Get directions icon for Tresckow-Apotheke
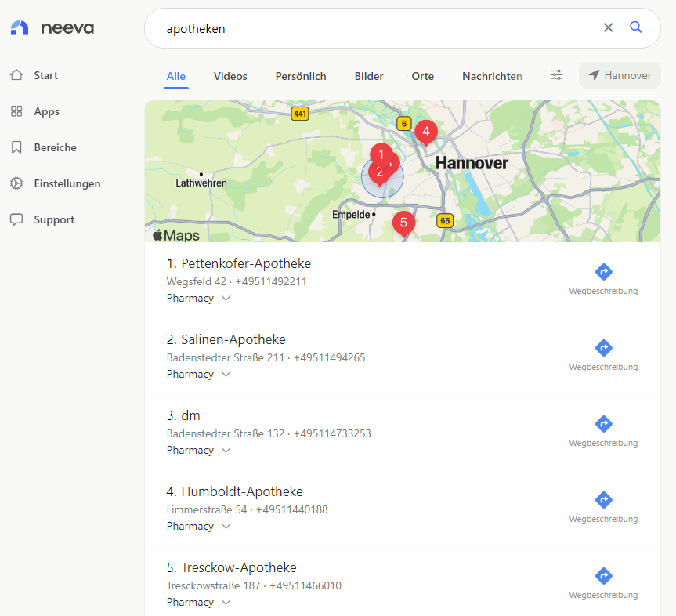Image resolution: width=676 pixels, height=616 pixels. 604,576
